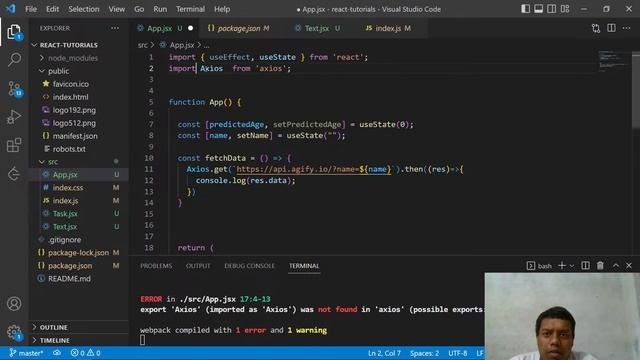Switch to the Output panel tab

[198, 266]
